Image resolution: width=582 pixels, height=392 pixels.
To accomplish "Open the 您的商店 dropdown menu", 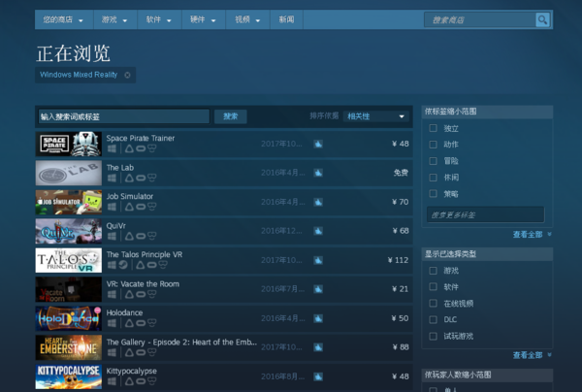I will point(63,19).
